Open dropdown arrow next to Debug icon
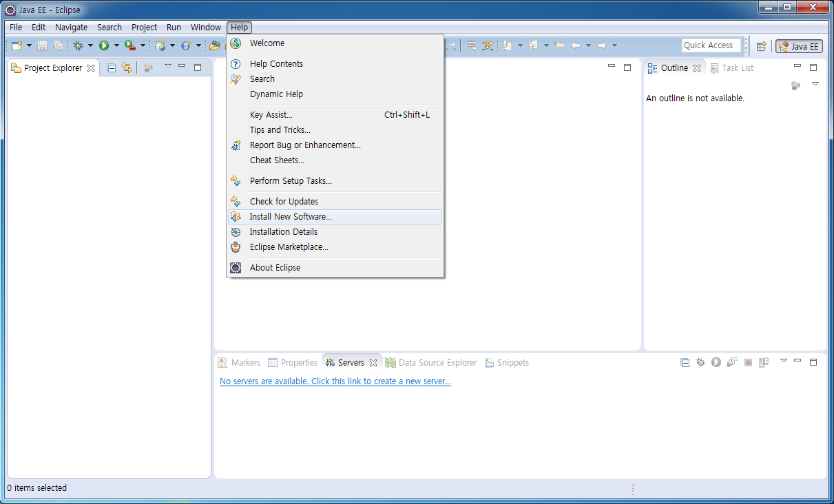The height and width of the screenshot is (504, 834). [90, 46]
